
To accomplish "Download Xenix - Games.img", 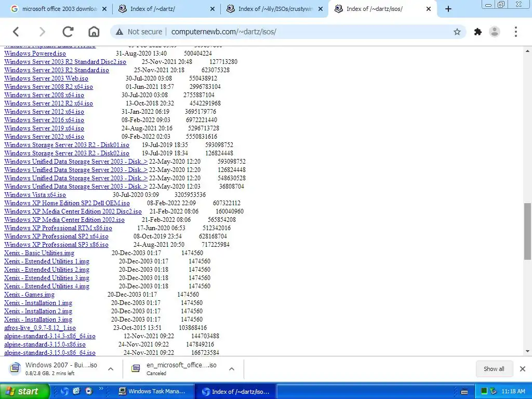I will (x=29, y=295).
